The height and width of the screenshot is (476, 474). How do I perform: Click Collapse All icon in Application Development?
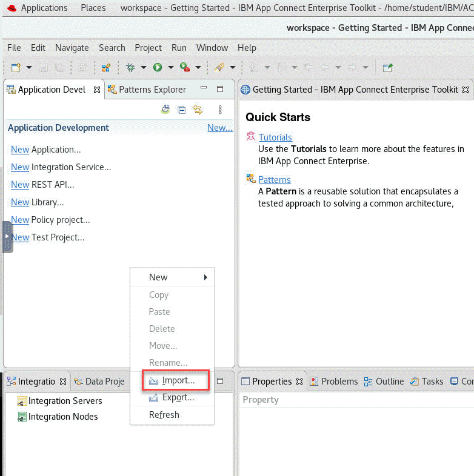click(x=181, y=110)
